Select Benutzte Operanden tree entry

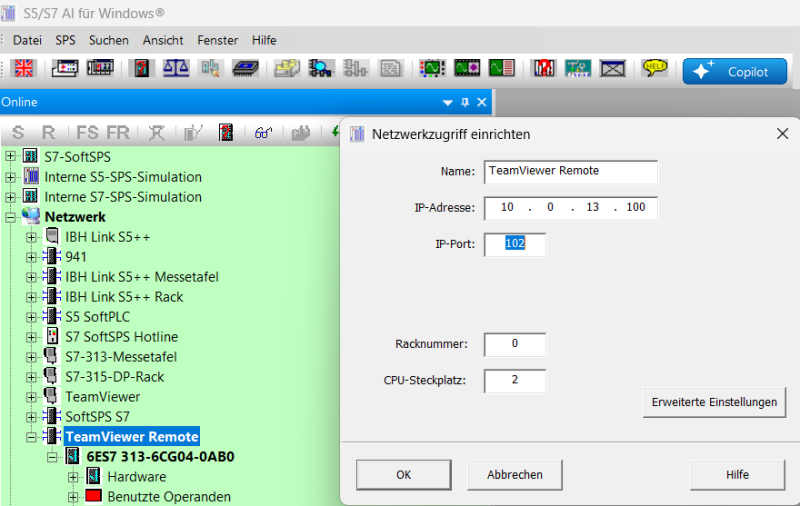pyautogui.click(x=169, y=497)
